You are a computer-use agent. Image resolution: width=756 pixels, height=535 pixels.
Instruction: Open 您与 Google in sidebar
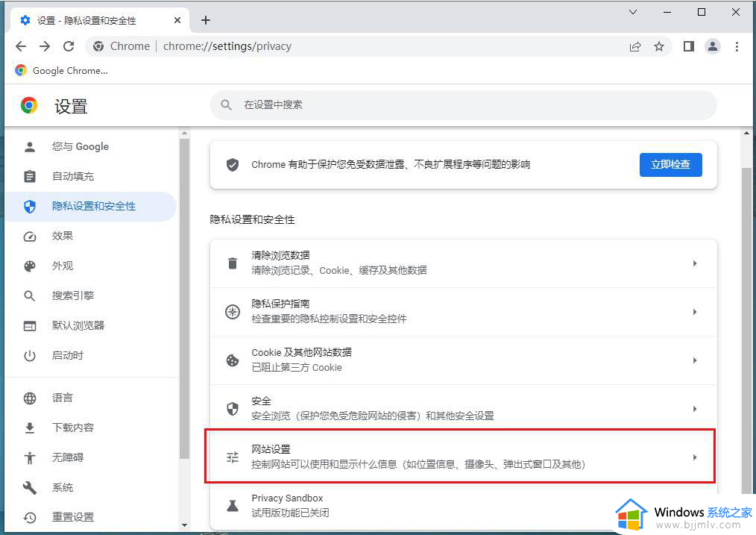point(91,147)
